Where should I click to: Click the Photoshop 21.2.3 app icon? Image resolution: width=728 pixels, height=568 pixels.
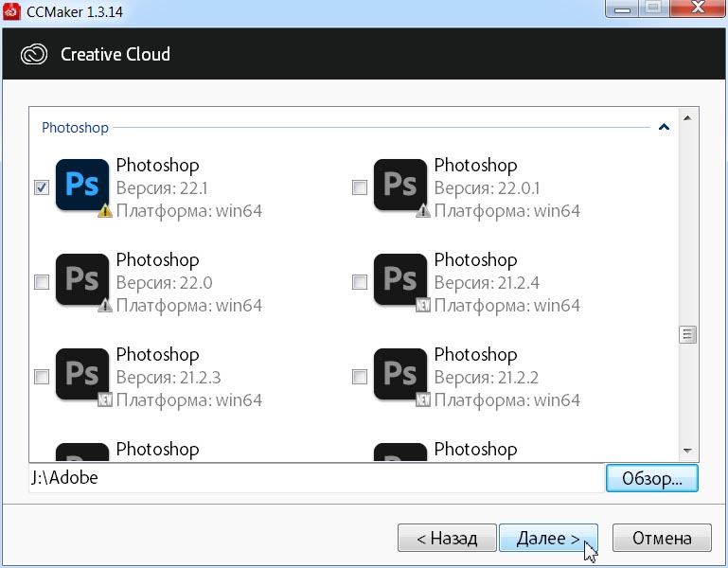[82, 374]
